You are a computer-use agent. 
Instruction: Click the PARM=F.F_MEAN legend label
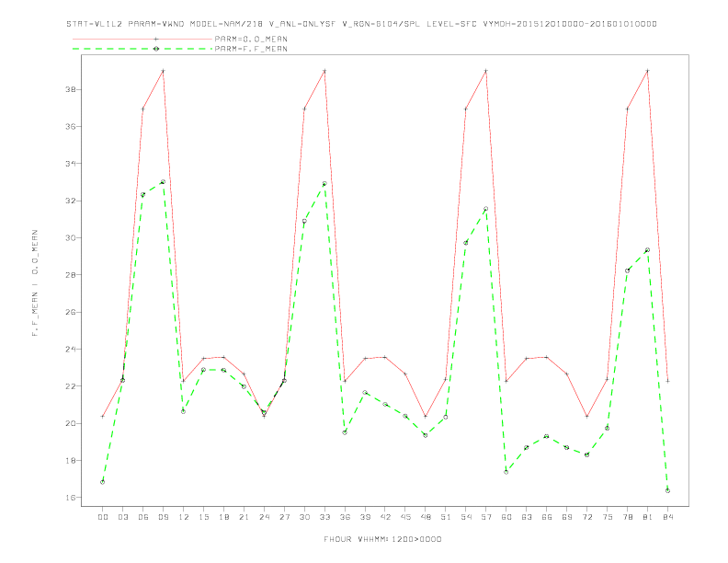(x=251, y=49)
